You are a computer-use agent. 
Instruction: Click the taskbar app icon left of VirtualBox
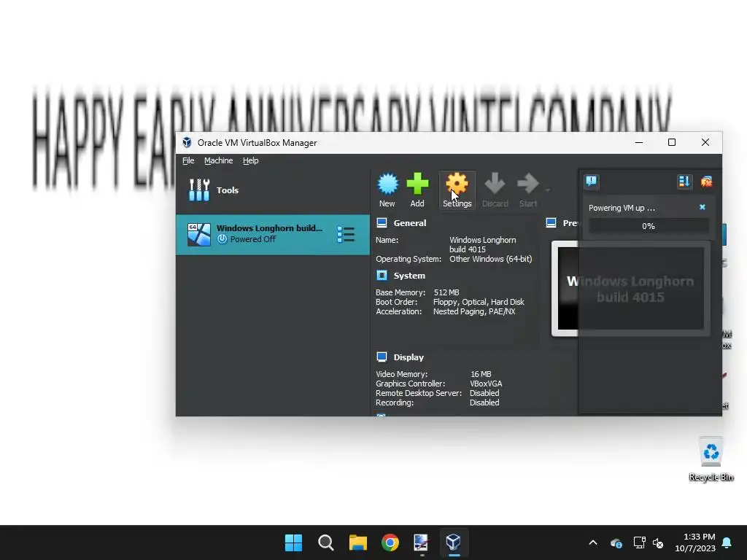(421, 542)
